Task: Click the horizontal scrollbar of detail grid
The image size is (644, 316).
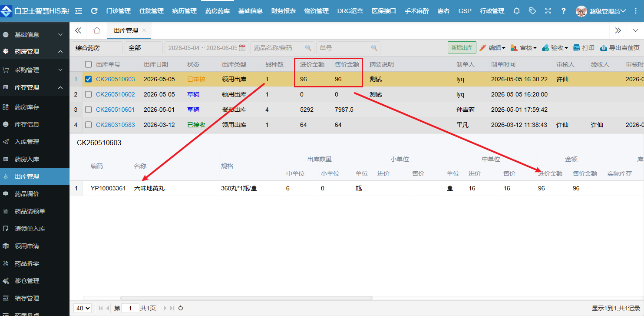Action: tap(246, 298)
